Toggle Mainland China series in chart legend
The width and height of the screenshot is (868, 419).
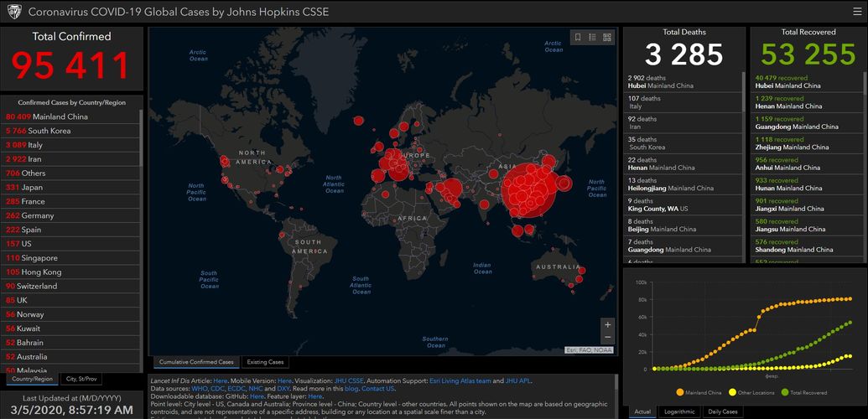[x=699, y=392]
